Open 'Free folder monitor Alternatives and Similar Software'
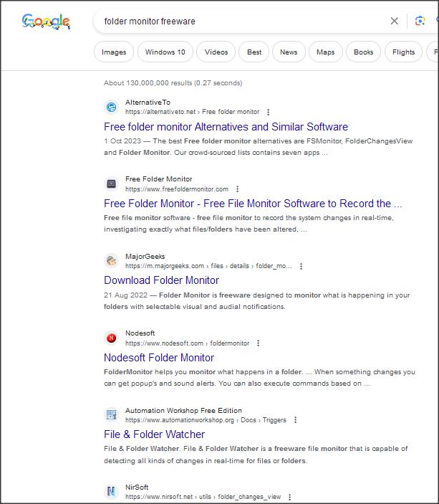Viewport: 439px width, 504px height. (x=226, y=127)
